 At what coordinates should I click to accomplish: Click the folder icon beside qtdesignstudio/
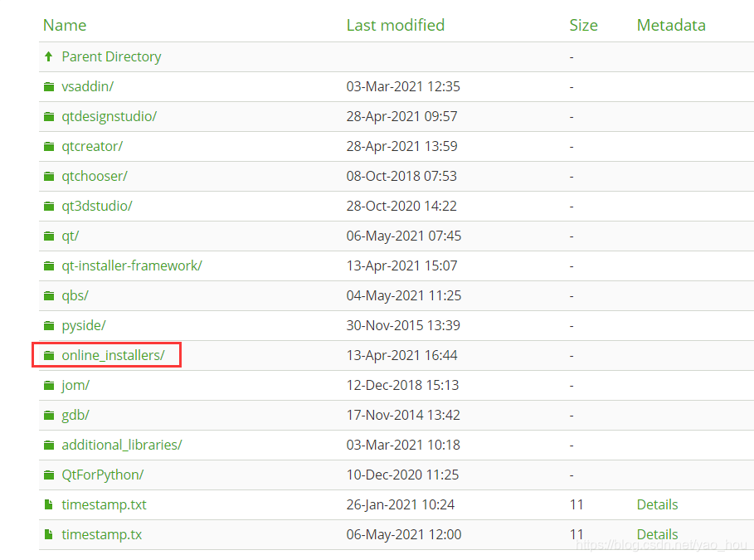(x=49, y=116)
